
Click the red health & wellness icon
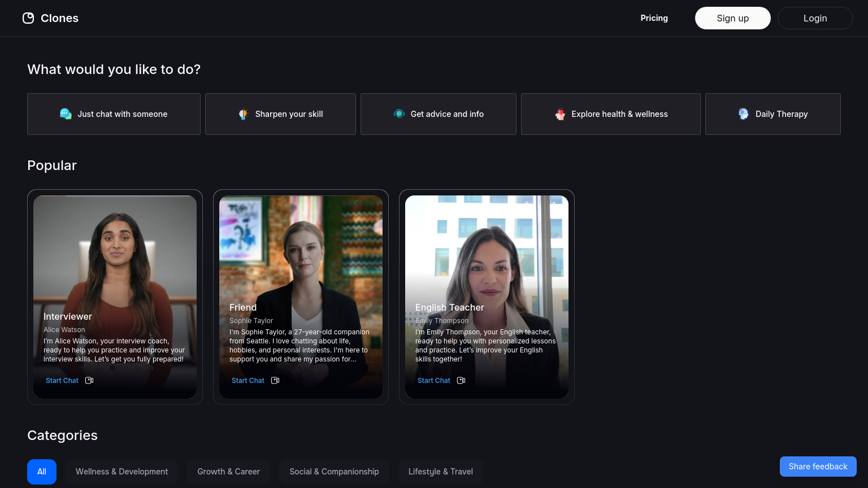tap(560, 114)
